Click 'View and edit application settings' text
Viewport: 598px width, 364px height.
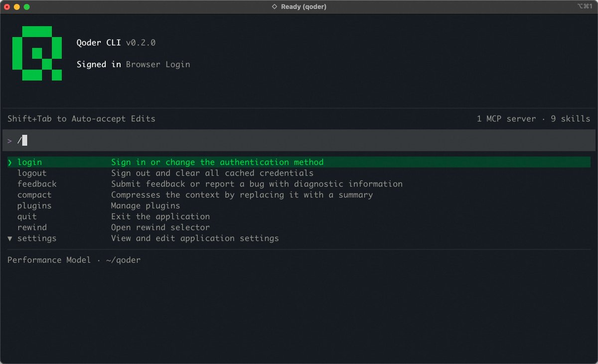[195, 239]
